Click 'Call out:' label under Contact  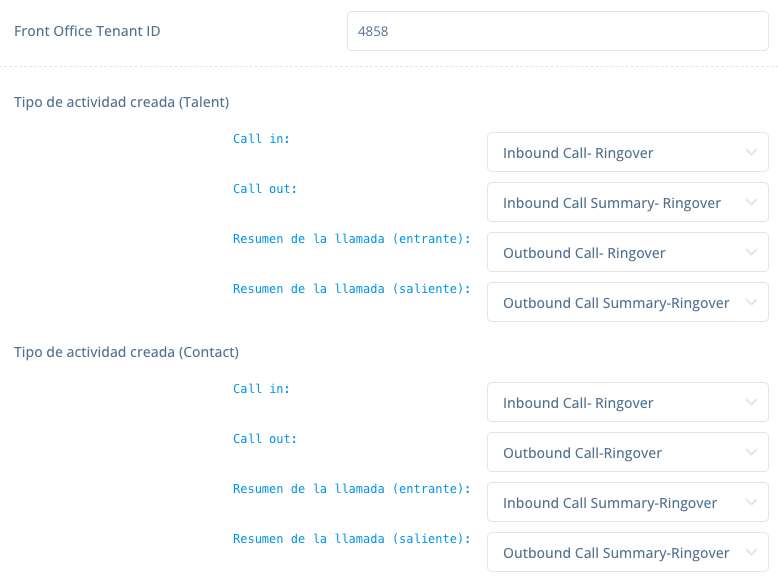265,439
